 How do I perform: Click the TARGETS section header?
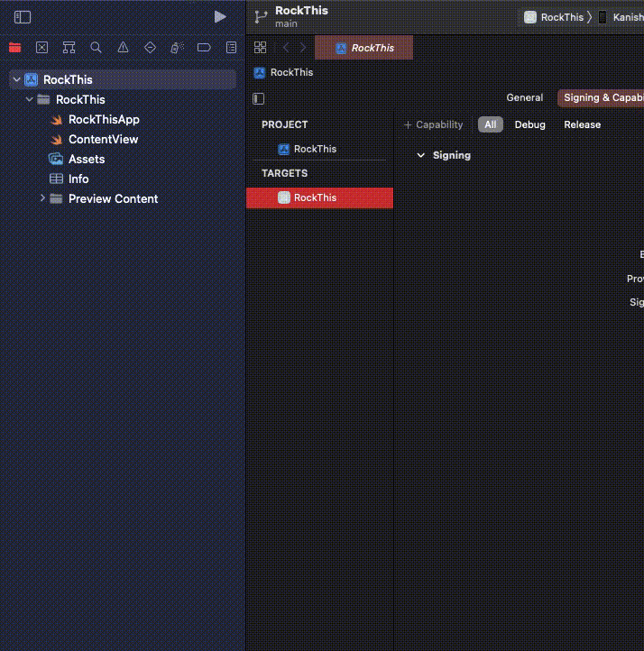click(284, 173)
